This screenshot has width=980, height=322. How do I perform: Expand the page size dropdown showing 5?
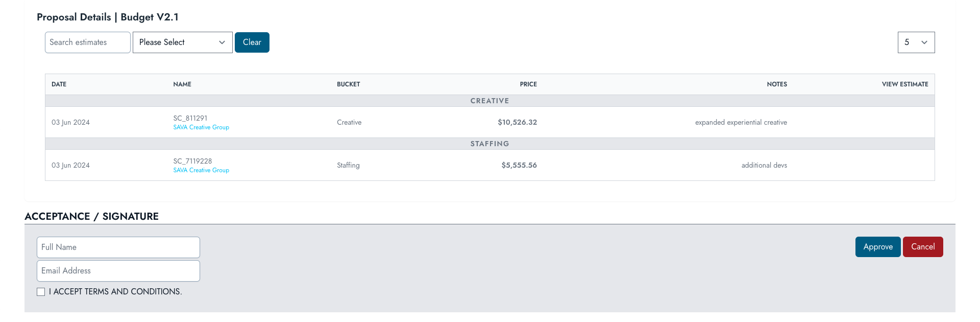(x=916, y=42)
